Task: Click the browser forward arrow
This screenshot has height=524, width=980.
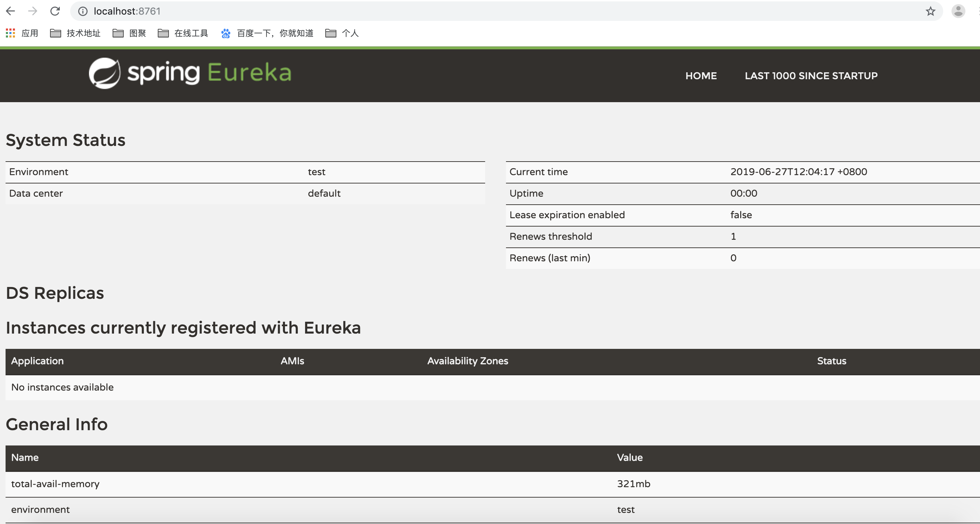Action: coord(33,11)
